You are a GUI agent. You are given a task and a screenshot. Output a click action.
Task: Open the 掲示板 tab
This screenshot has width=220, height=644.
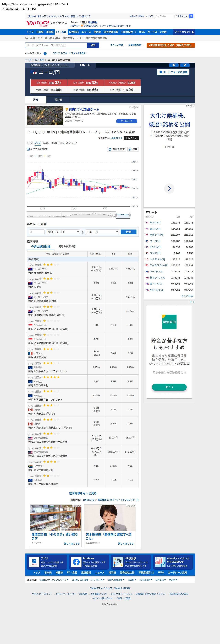(x=58, y=100)
